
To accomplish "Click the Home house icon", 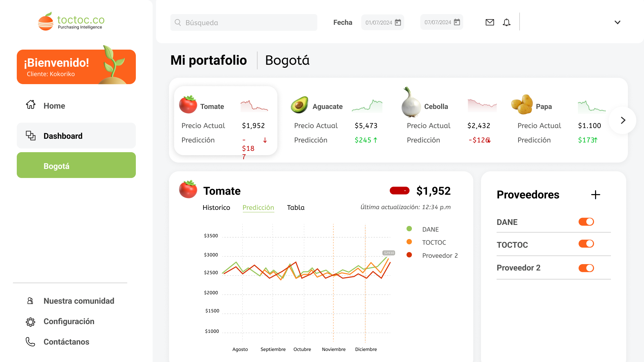I will [x=31, y=105].
